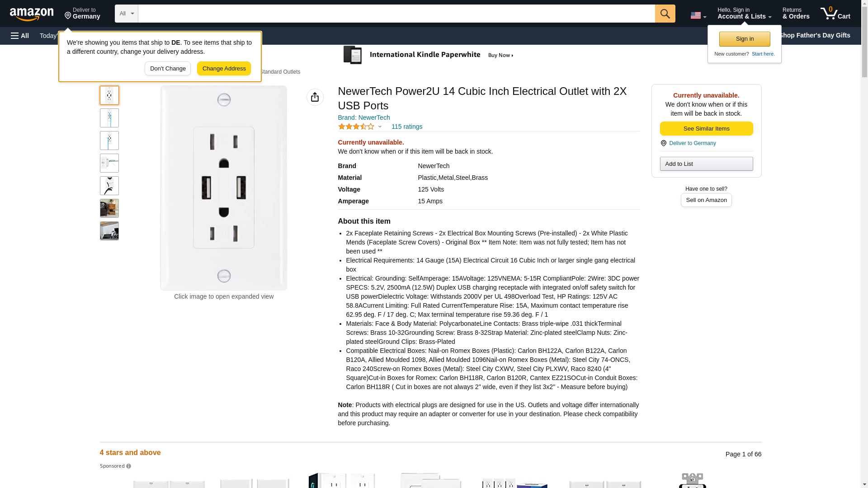The width and height of the screenshot is (868, 488).
Task: Select the second product thumbnail image
Action: (x=109, y=118)
